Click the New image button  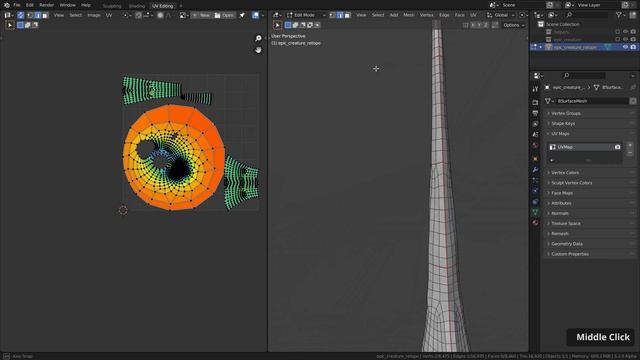201,15
